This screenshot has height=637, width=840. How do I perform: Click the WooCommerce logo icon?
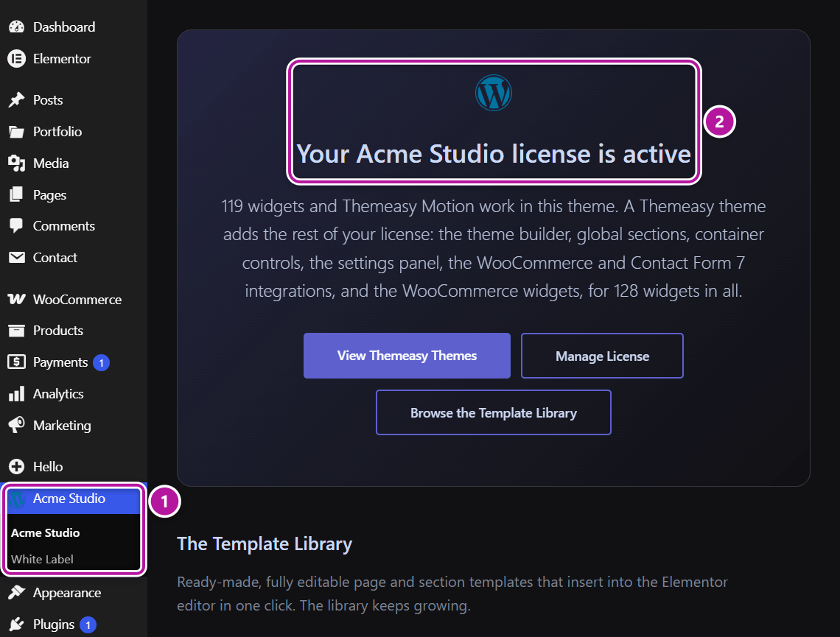click(17, 299)
